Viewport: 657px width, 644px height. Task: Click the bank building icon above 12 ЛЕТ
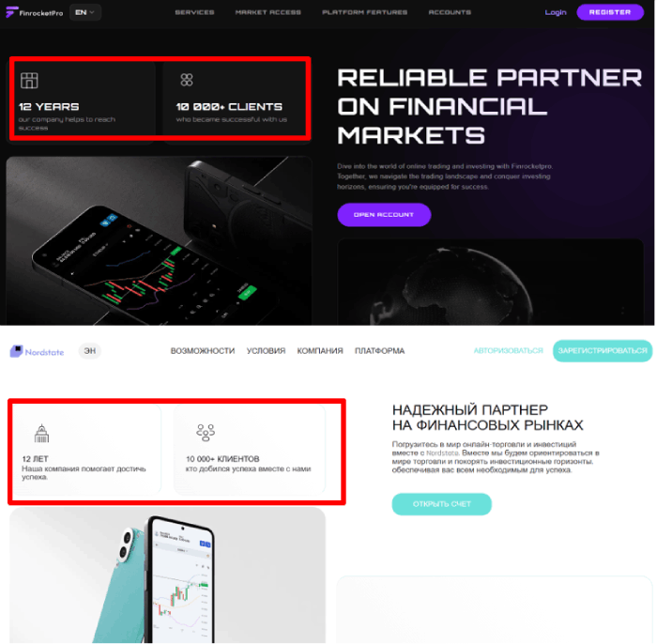[x=41, y=433]
